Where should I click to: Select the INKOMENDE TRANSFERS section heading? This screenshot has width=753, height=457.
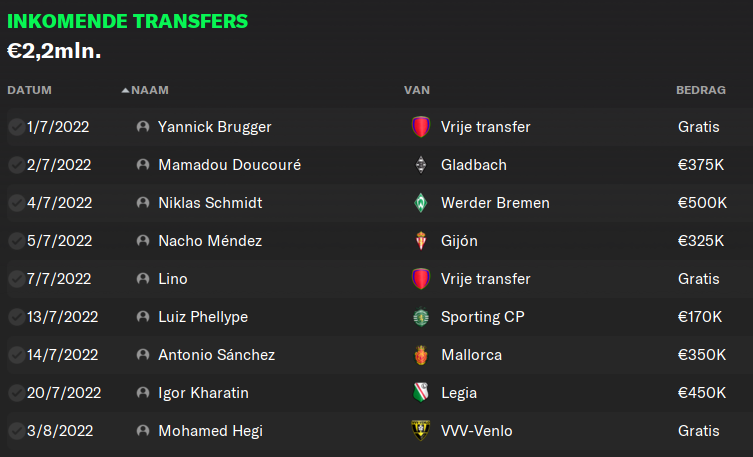[127, 21]
